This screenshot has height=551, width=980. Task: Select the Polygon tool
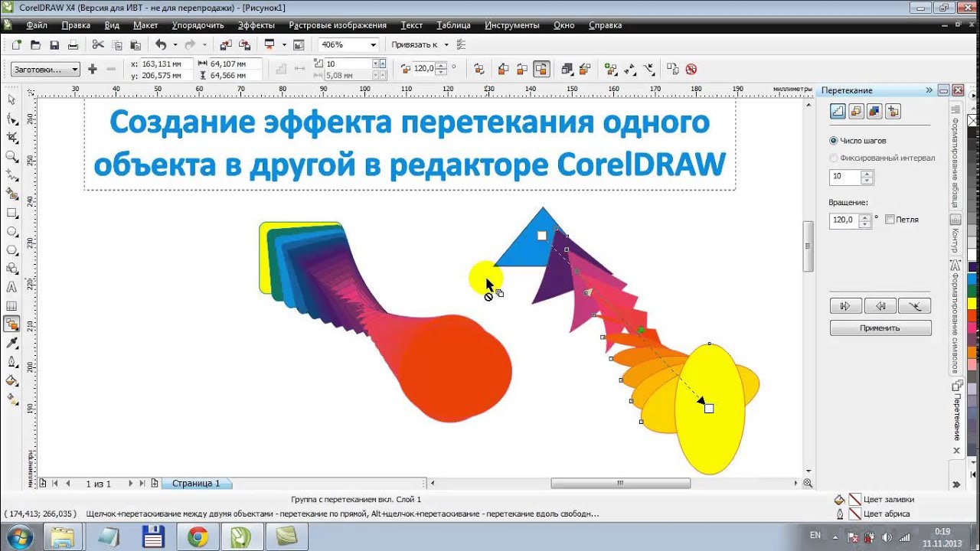tap(11, 250)
